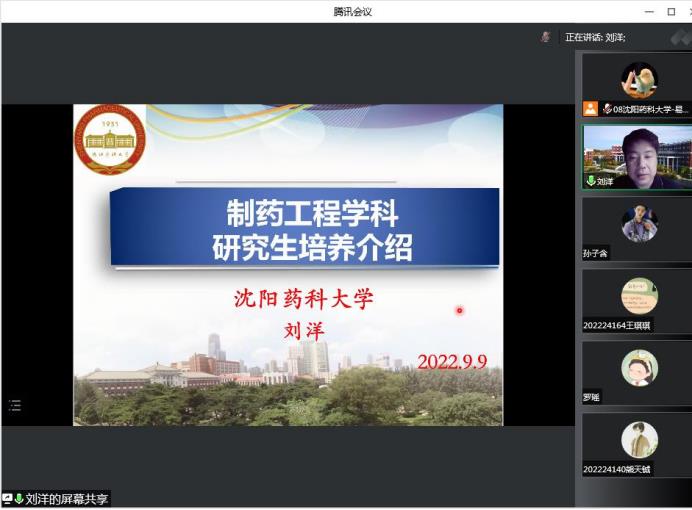Select the 202224164王琪琪 participant tile
Viewport: 692px width, 510px height.
tap(637, 300)
